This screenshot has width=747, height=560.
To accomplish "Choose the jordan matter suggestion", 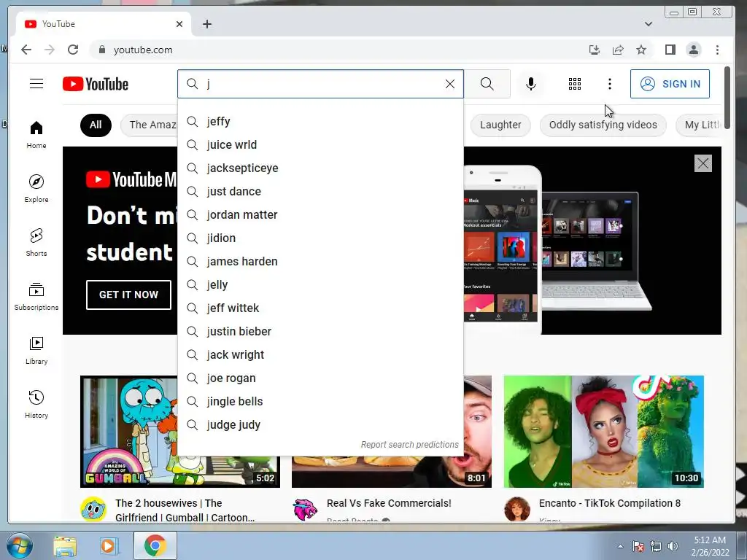I will pos(320,215).
